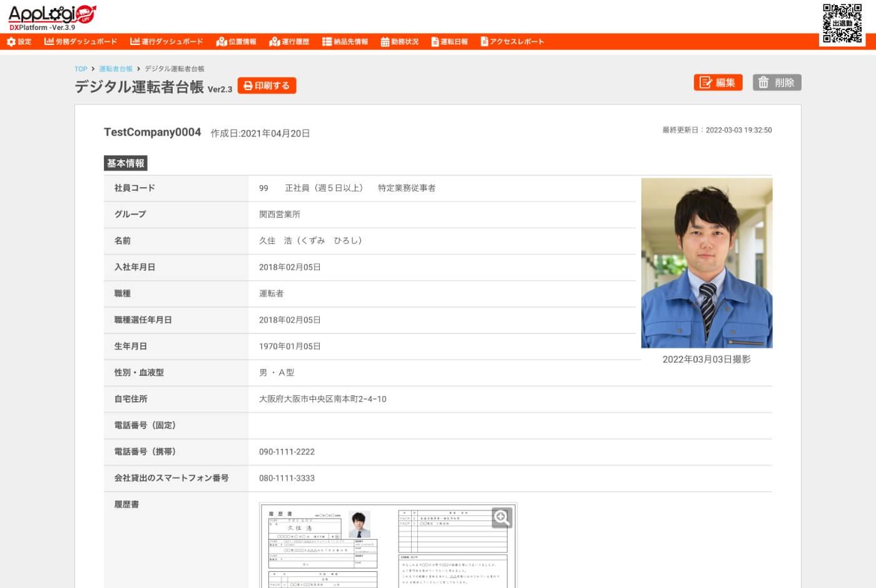Viewport: 876px width, 588px height.
Task: Open the 運転日報 document menu
Action: (449, 42)
